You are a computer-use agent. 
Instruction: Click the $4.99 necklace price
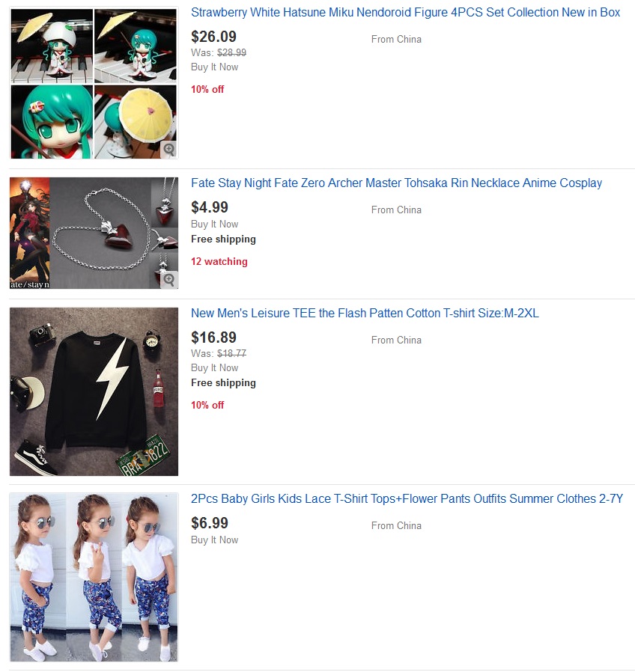(x=210, y=207)
